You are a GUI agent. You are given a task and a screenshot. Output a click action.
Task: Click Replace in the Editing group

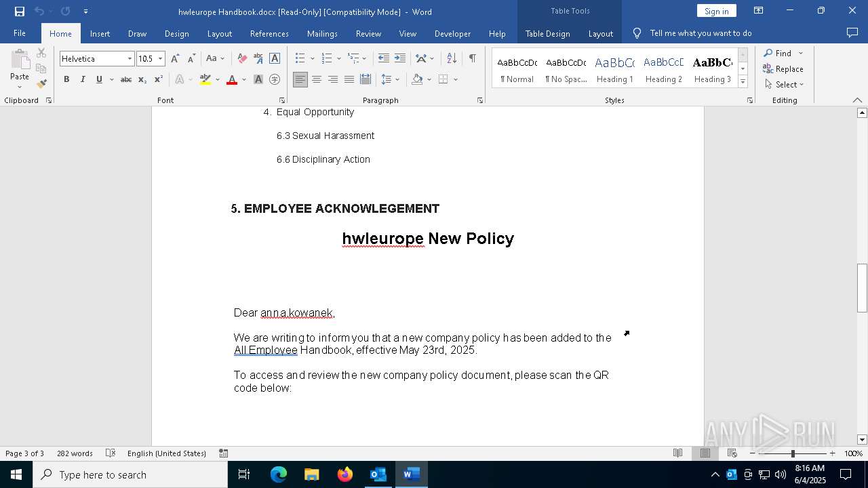coord(783,69)
